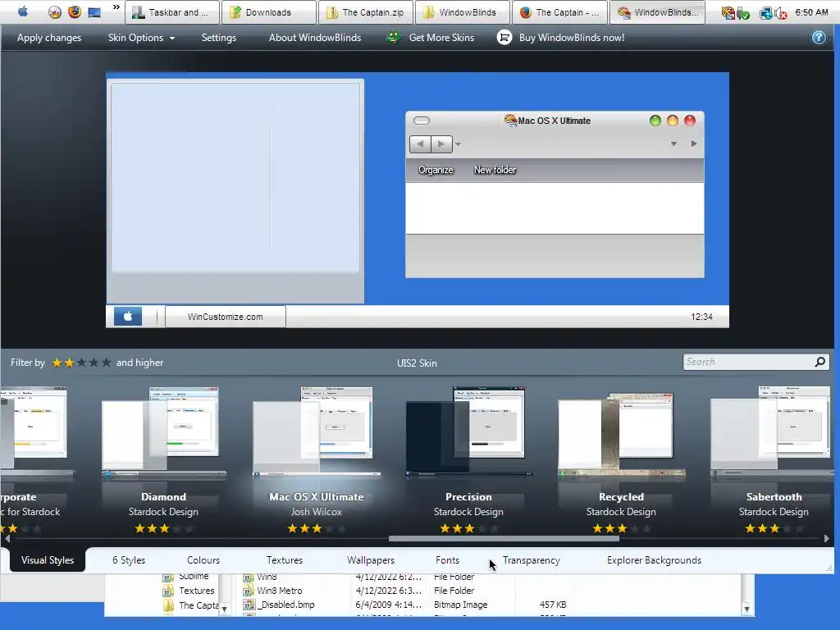
Task: Expand the quick launch overflow chevron
Action: click(116, 7)
